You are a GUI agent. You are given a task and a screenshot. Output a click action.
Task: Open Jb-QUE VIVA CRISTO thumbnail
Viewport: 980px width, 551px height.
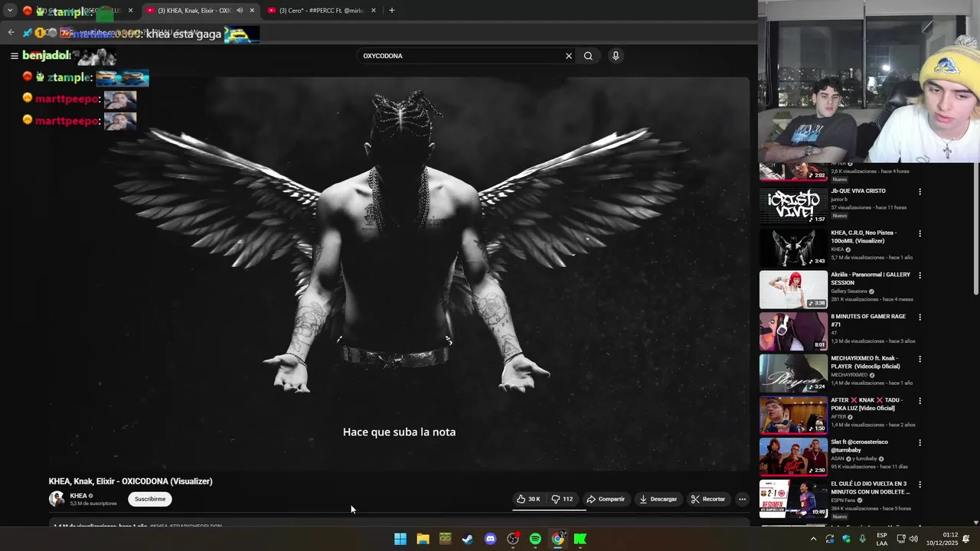pos(793,204)
